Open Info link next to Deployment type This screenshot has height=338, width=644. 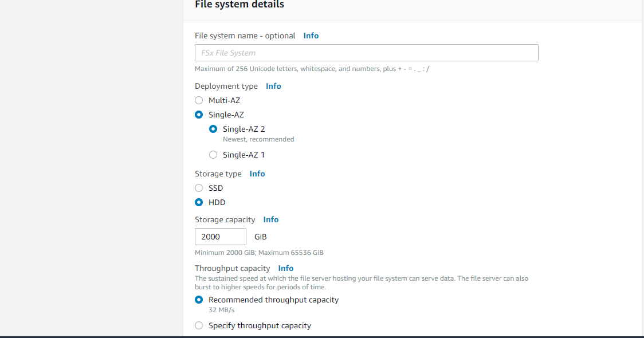[x=273, y=87]
